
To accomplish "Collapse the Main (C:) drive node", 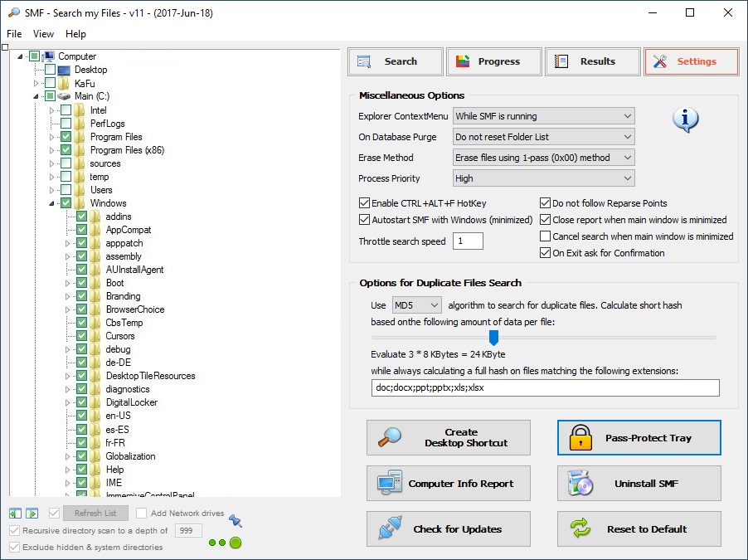I will click(36, 96).
